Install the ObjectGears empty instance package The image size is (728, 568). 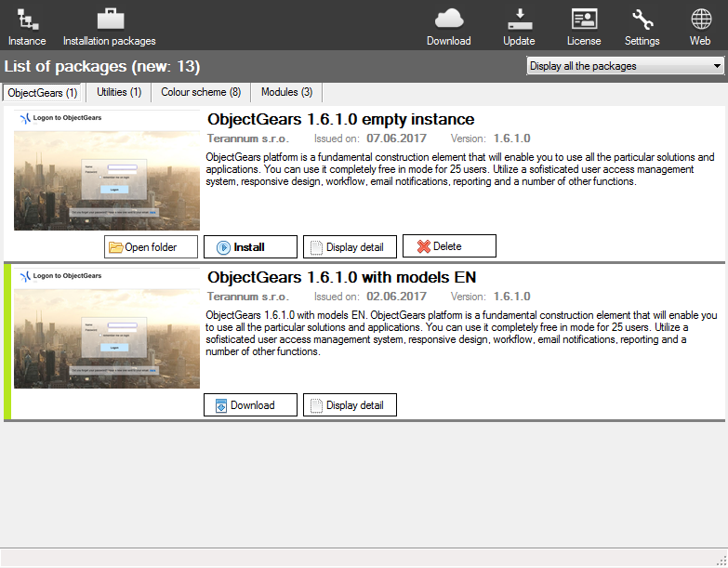click(x=250, y=247)
